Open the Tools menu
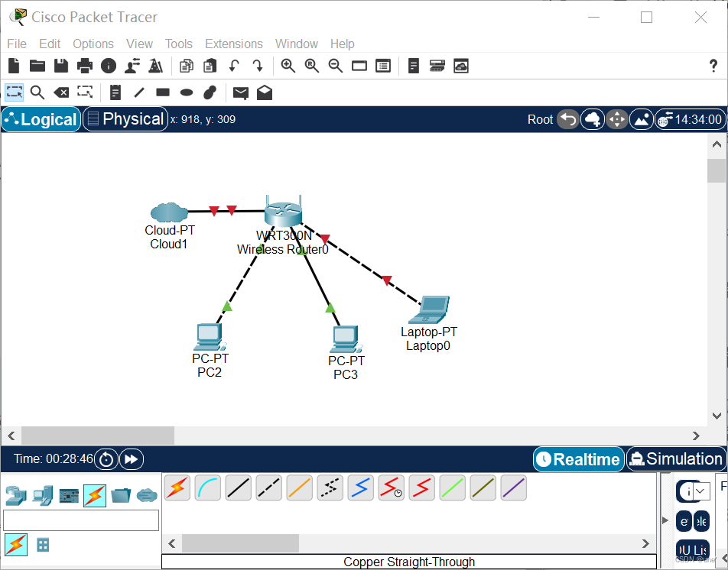Screen dimensions: 728x570 pos(178,44)
